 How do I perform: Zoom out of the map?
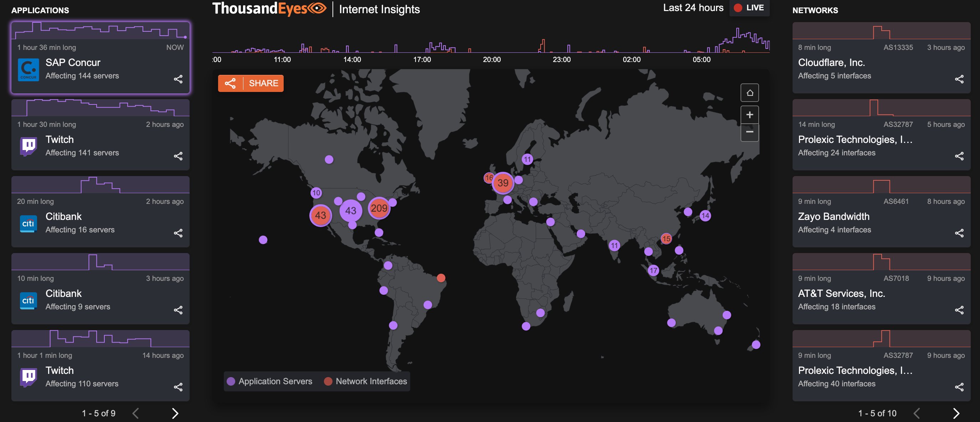[x=749, y=133]
